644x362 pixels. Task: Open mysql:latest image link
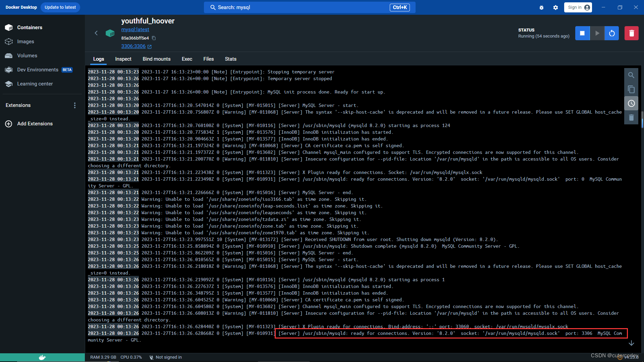[135, 29]
